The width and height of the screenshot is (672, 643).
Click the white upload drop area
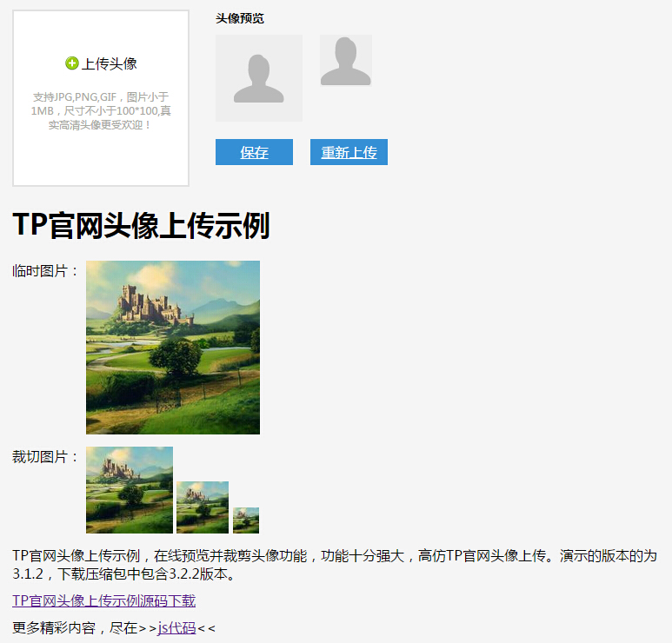point(101,98)
